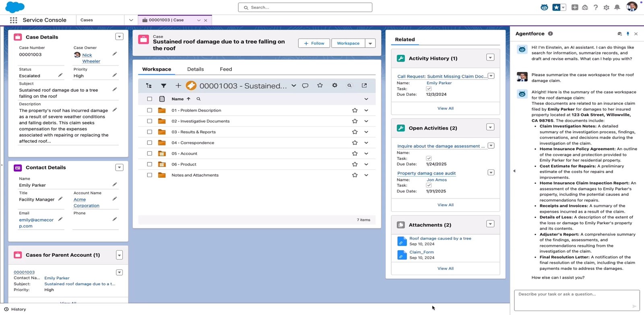The width and height of the screenshot is (644, 315).
Task: Click the plus add icon in workspace toolbar
Action: click(x=178, y=85)
